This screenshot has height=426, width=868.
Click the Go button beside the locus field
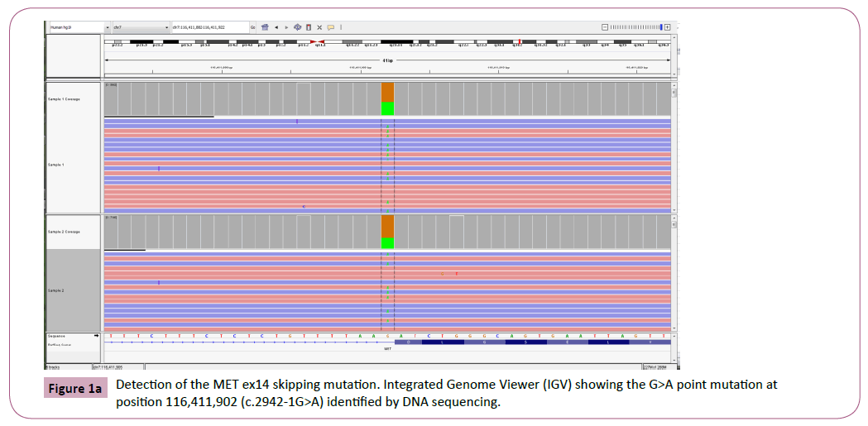[x=252, y=27]
